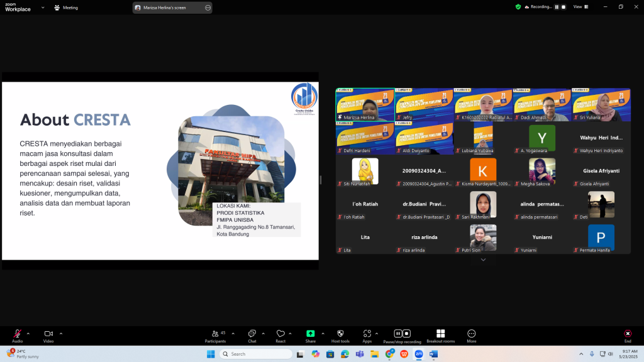Open the Chat panel
This screenshot has height=362, width=644.
point(252,336)
